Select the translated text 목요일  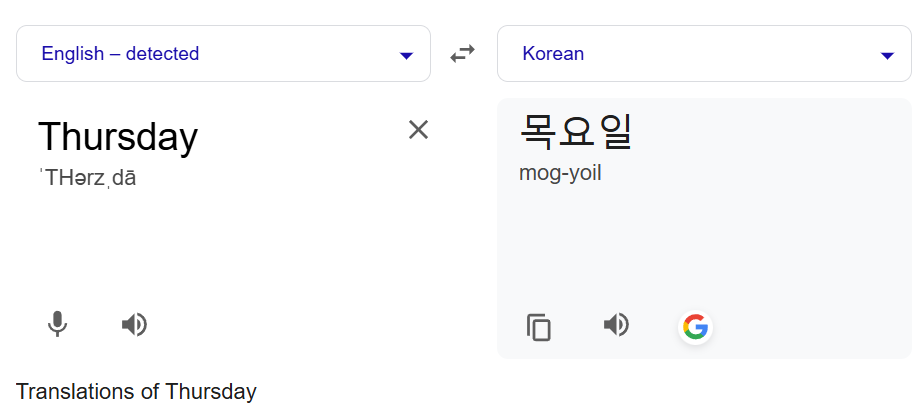coord(576,131)
